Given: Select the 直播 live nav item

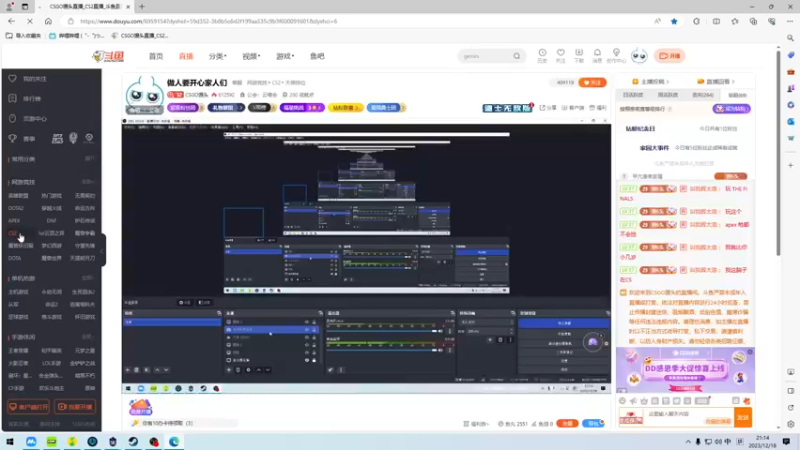Looking at the screenshot, I should 186,56.
